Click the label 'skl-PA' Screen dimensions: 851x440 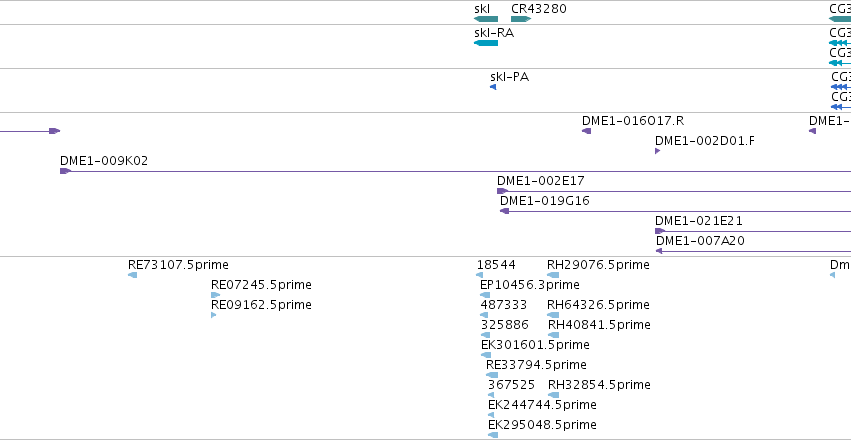tap(510, 77)
